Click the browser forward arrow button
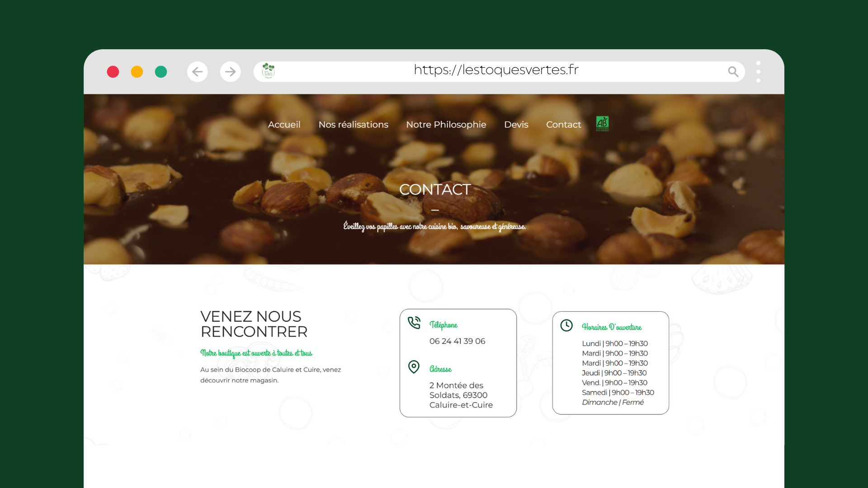This screenshot has height=488, width=868. click(x=231, y=72)
